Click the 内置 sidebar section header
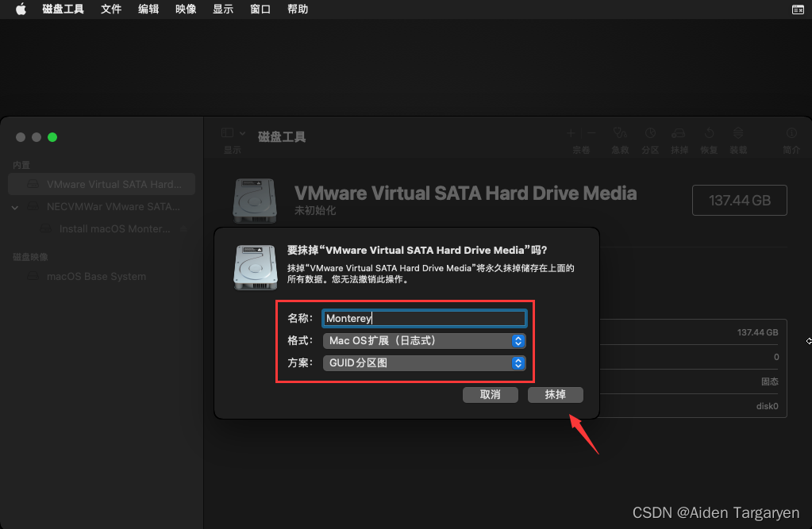 21,165
